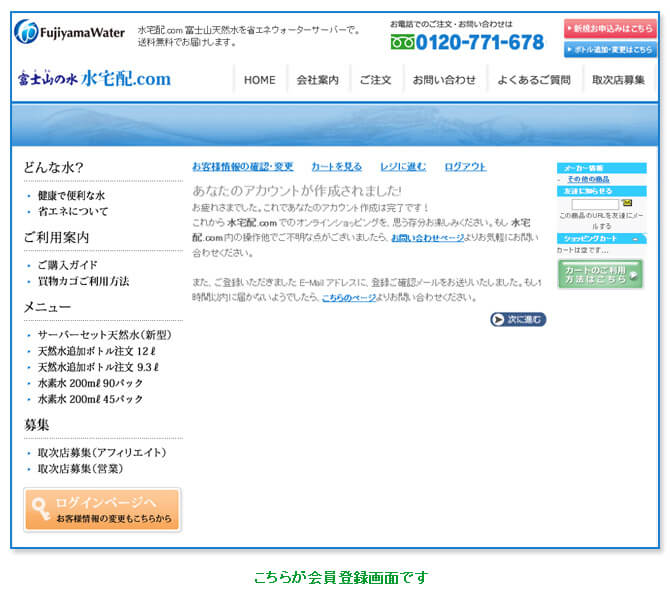
Task: Select 水素水 200mℓ 90パック item
Action: point(90,383)
